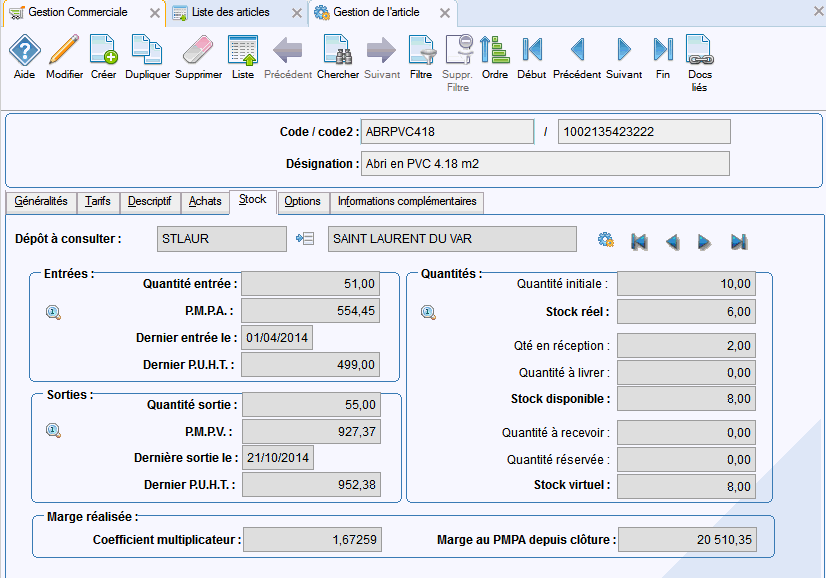Open the Liste toolbar icon

[x=243, y=50]
